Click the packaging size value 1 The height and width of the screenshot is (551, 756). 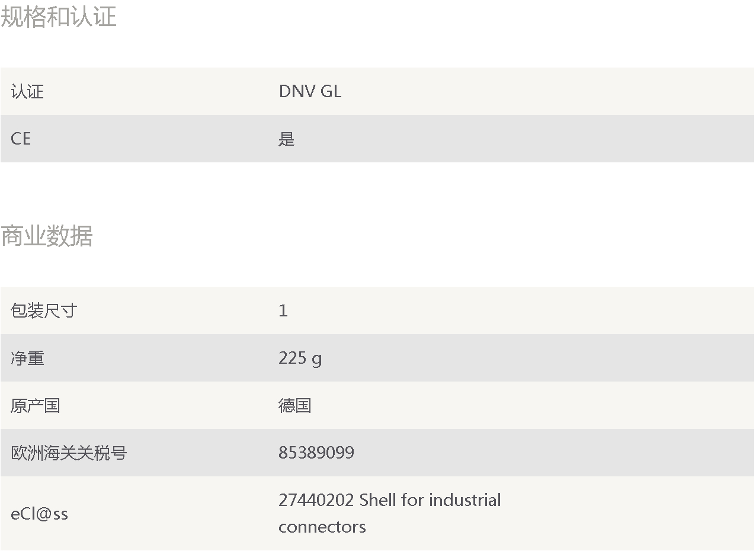283,310
